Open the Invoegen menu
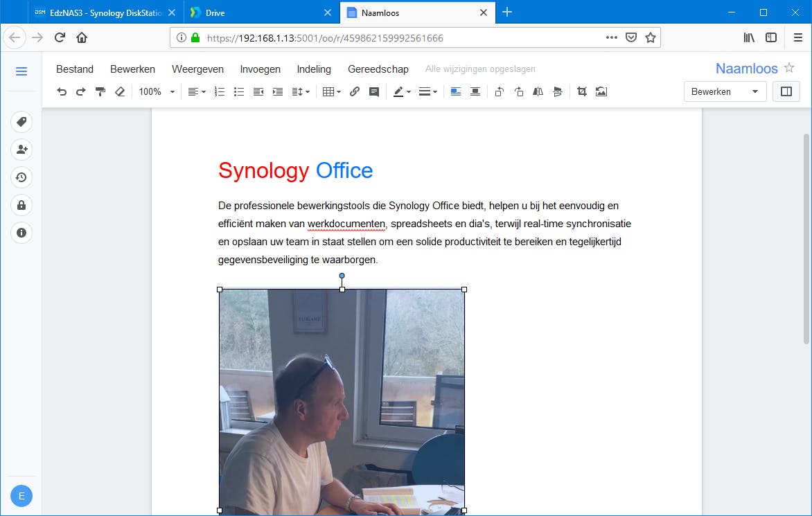This screenshot has height=516, width=812. (261, 69)
